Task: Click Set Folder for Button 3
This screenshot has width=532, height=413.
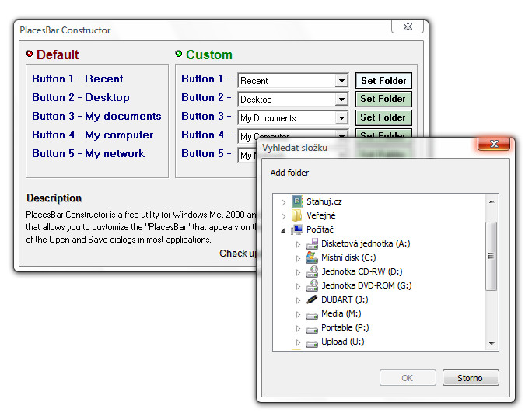Action: point(383,117)
